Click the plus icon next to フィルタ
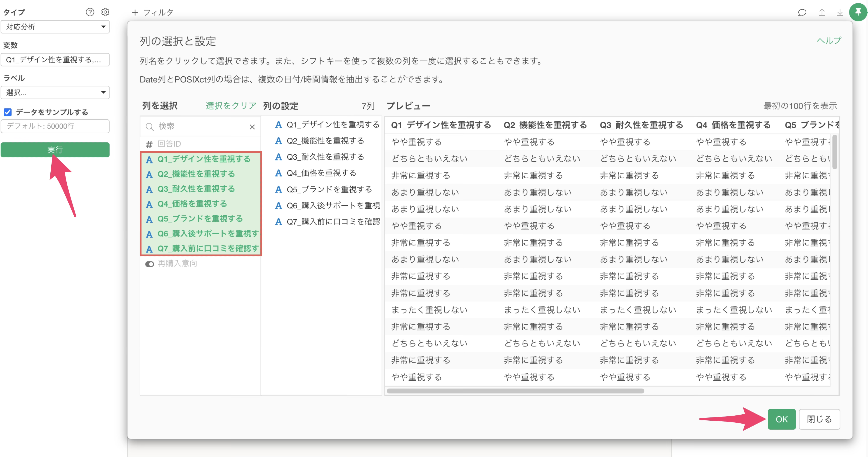The width and height of the screenshot is (868, 457). pyautogui.click(x=135, y=12)
